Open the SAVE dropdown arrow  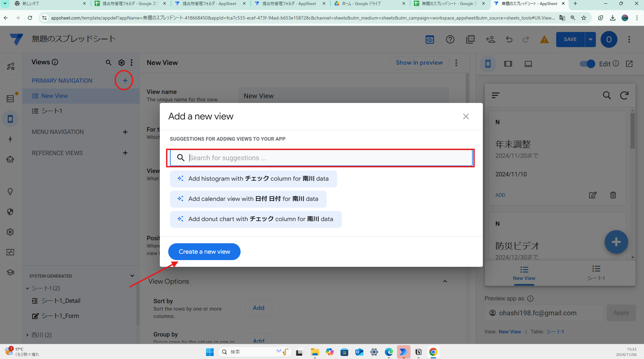pos(590,39)
